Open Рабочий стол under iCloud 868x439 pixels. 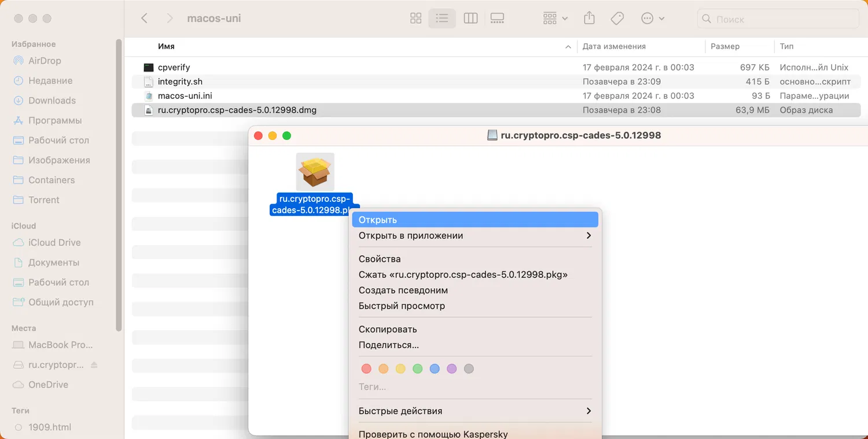coord(58,282)
